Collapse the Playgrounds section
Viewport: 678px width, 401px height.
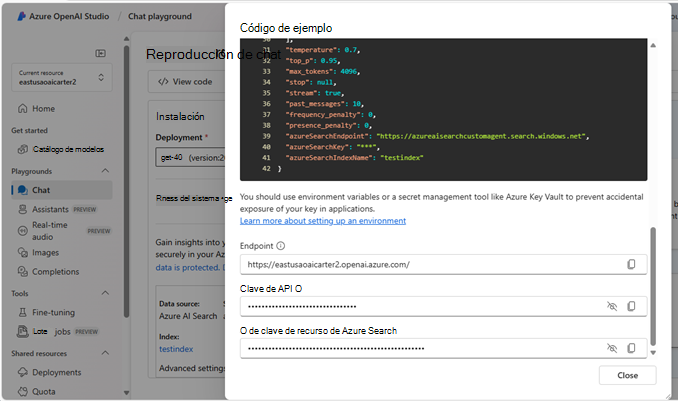pyautogui.click(x=105, y=171)
